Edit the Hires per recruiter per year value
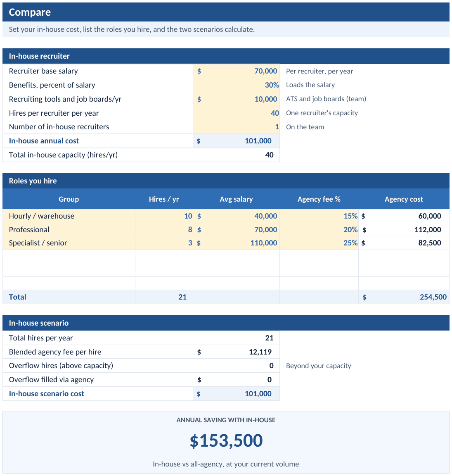 pos(236,113)
